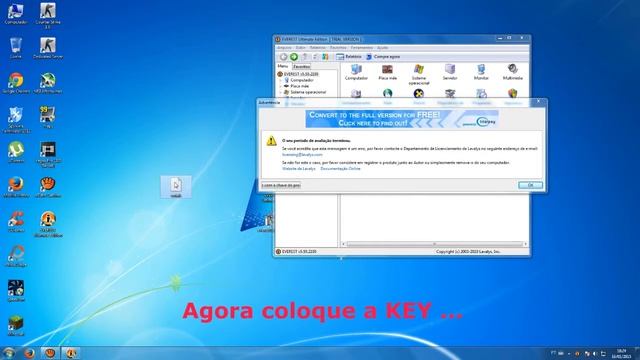
Task: Open the Exibir menu in EVEREST
Action: click(300, 48)
